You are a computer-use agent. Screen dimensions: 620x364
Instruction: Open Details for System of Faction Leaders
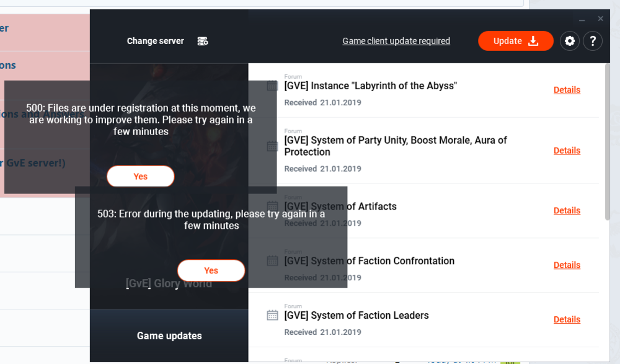tap(567, 320)
